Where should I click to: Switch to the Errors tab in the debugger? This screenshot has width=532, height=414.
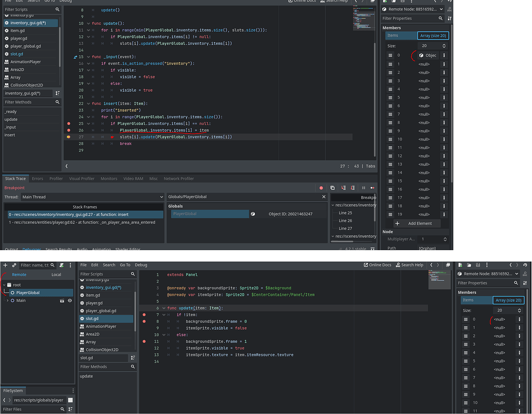(37, 178)
